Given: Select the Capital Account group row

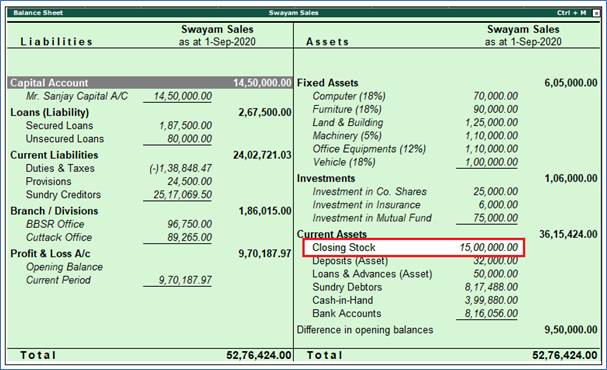Looking at the screenshot, I should [x=150, y=83].
